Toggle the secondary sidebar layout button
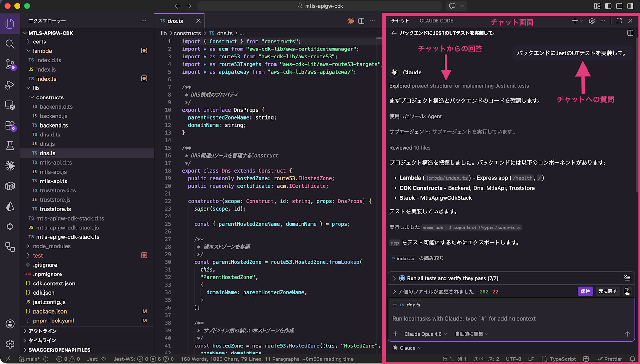Screen dimensions: 640x364 pos(630,6)
